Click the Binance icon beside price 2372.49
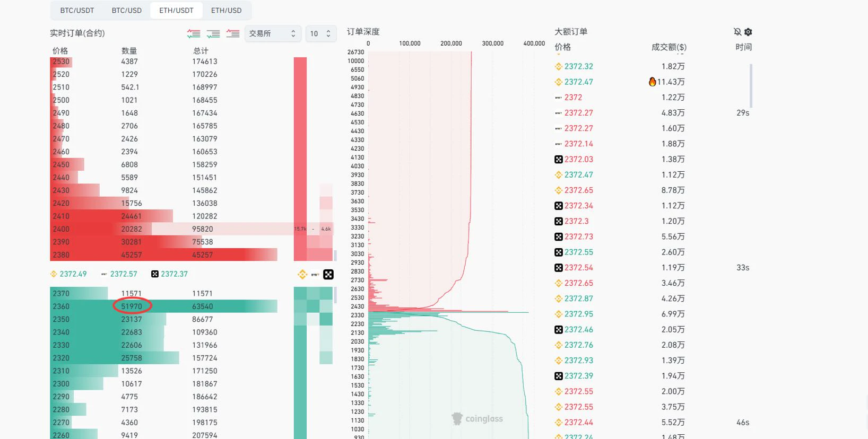The width and height of the screenshot is (868, 439). pos(54,274)
